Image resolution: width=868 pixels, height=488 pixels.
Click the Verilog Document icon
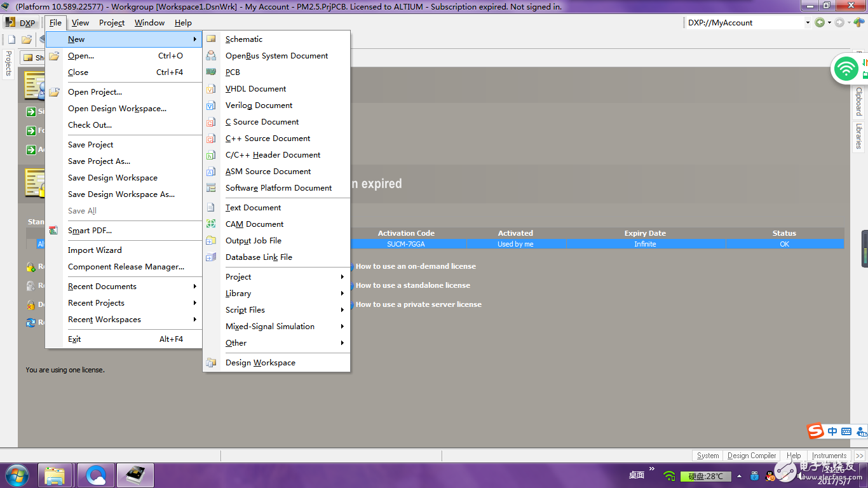211,105
